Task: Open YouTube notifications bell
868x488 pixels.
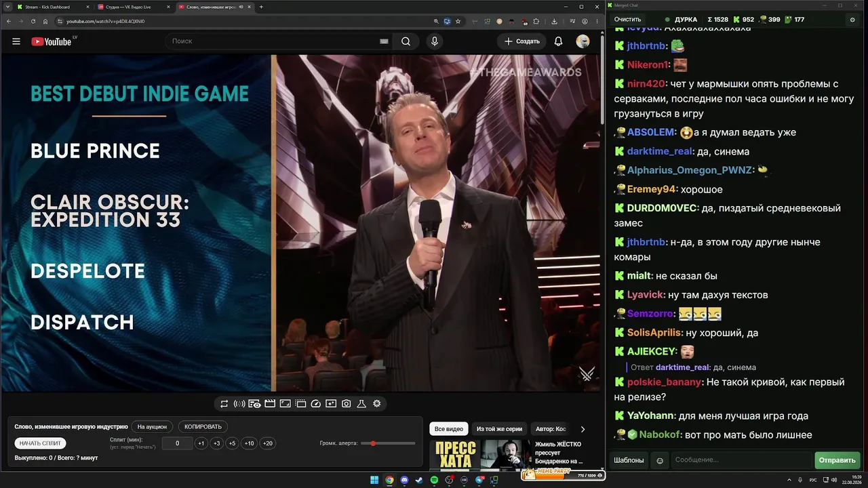Action: coord(558,41)
